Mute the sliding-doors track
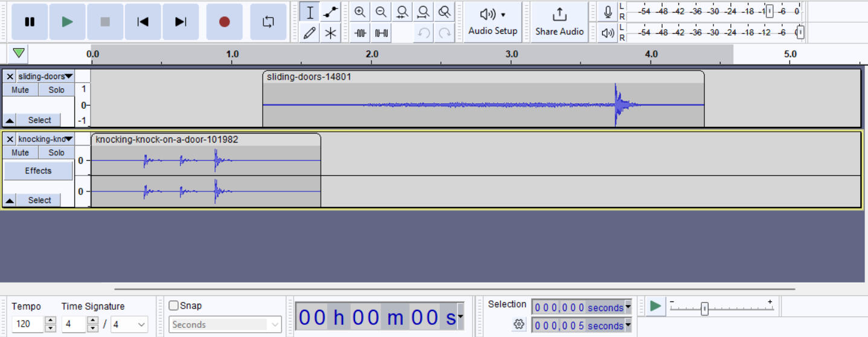The height and width of the screenshot is (337, 868). 21,90
